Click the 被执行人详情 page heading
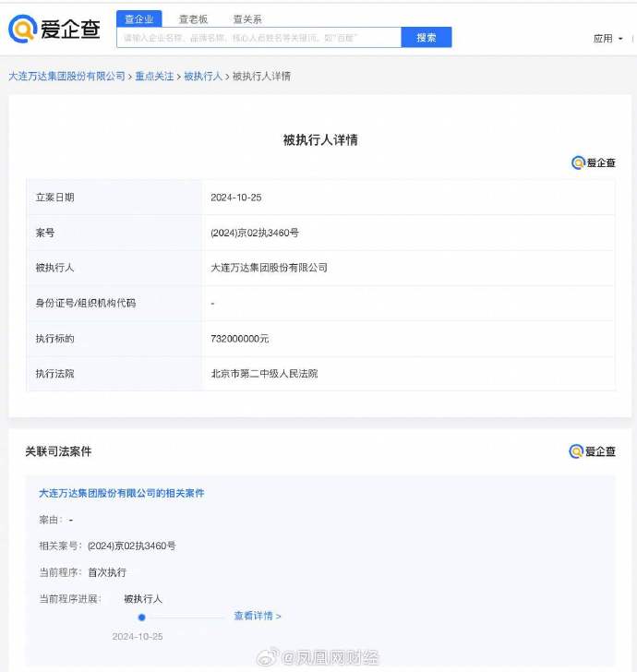 point(320,139)
